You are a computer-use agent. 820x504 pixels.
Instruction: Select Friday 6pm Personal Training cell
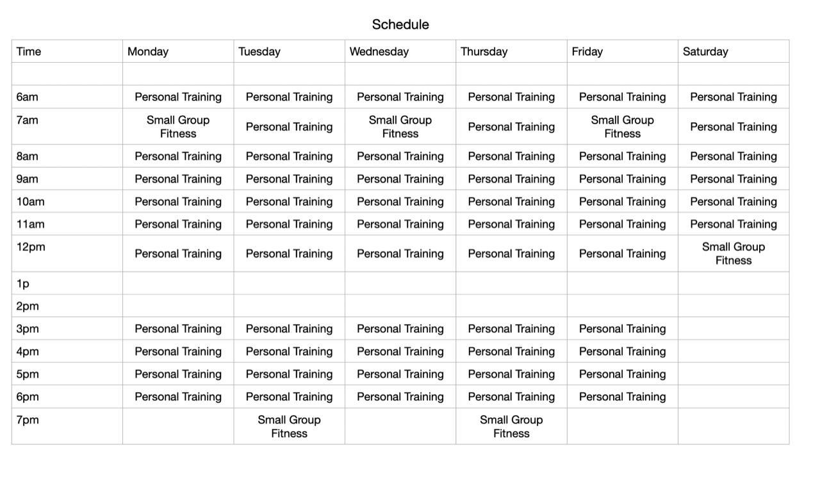click(623, 396)
